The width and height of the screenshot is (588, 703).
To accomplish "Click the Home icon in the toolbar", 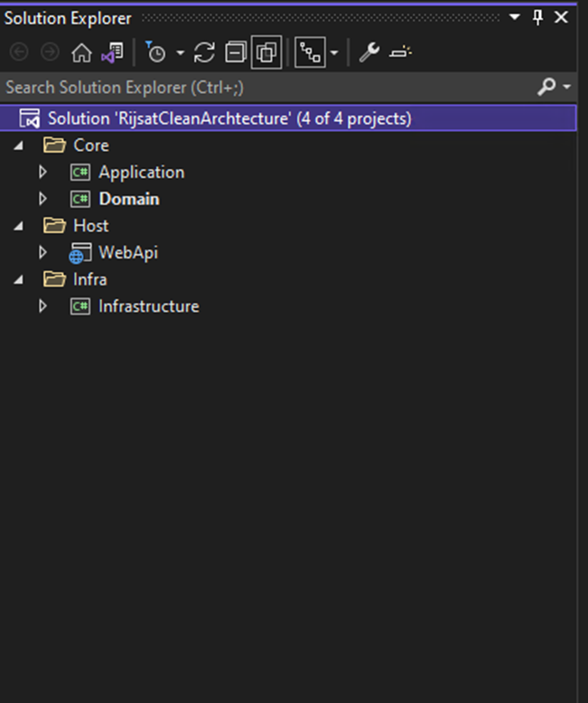I will click(x=81, y=53).
